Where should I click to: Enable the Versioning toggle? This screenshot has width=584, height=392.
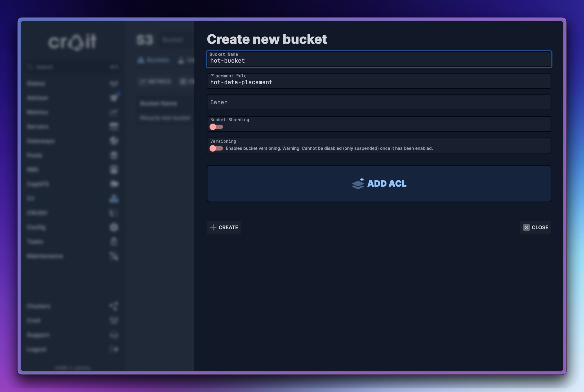216,148
